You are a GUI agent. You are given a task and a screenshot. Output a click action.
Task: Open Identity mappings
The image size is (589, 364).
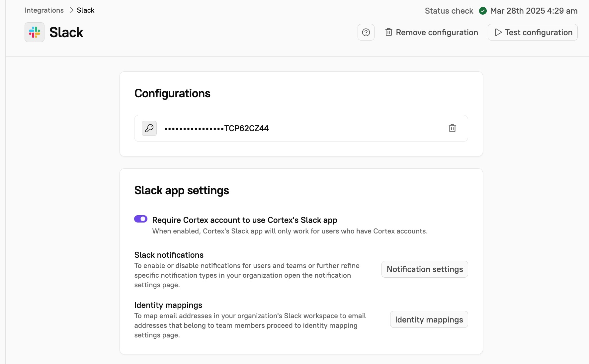pos(429,319)
